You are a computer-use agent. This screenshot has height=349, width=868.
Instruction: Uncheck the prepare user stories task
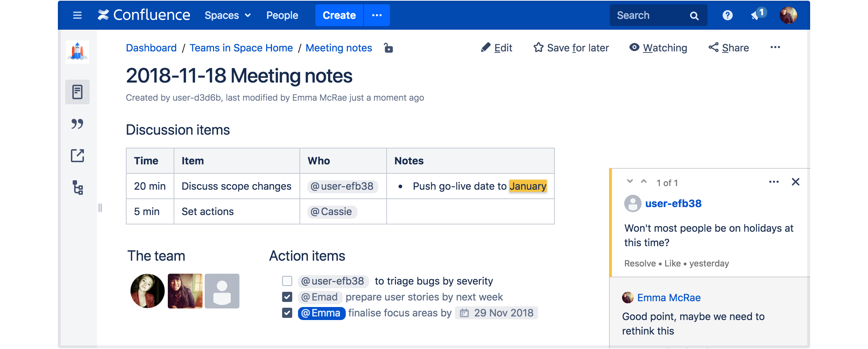[x=287, y=297]
